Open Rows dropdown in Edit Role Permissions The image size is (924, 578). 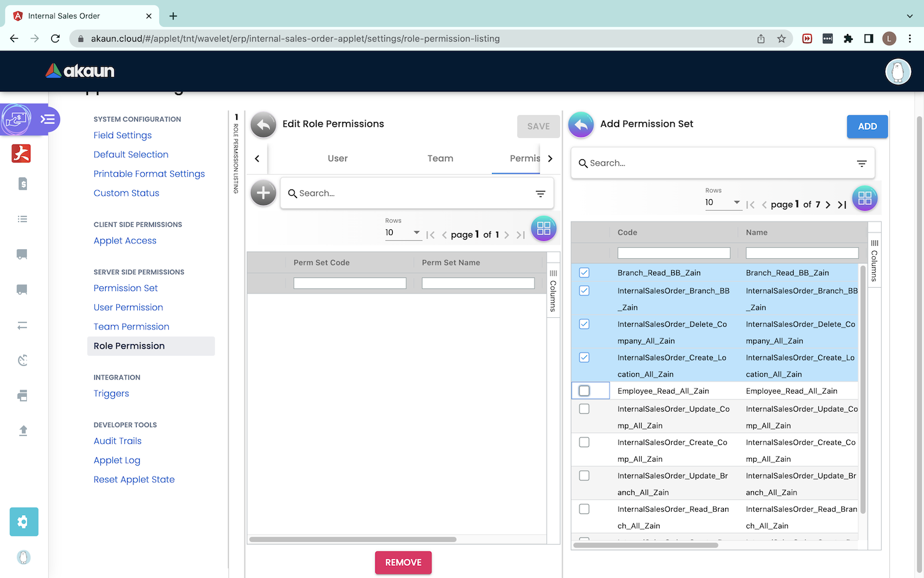pos(402,232)
